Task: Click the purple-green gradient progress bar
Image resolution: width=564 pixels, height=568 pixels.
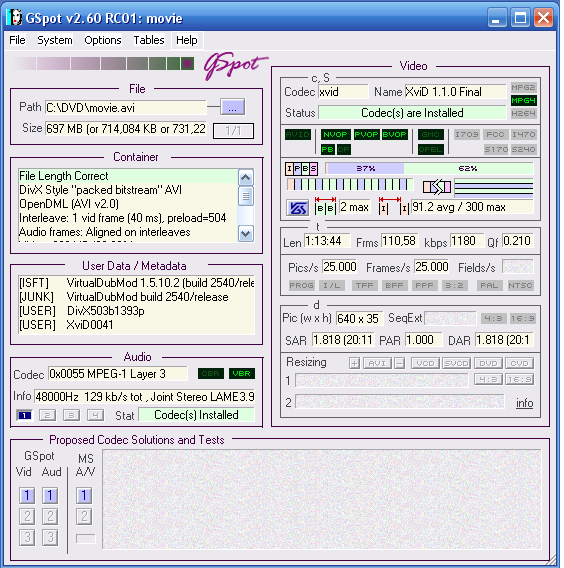Action: 103,64
